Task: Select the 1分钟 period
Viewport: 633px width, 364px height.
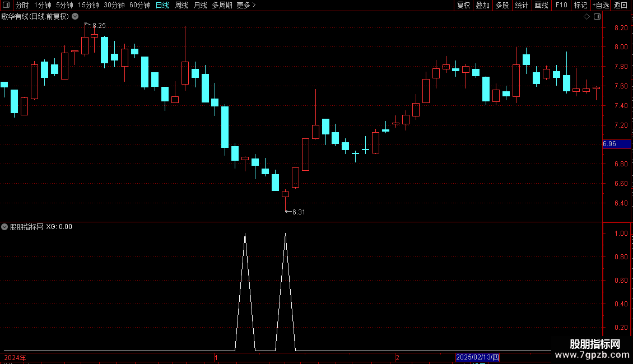Action: [43, 5]
